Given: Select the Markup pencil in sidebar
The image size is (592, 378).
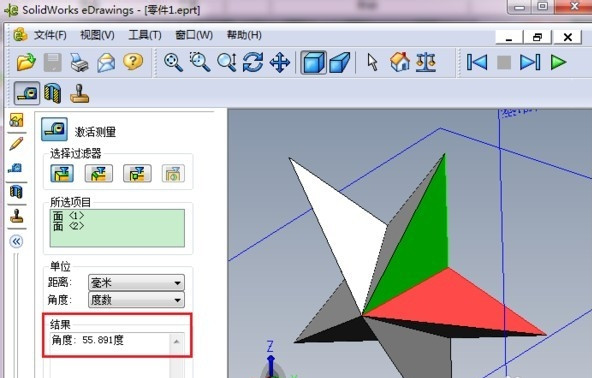Looking at the screenshot, I should point(16,144).
